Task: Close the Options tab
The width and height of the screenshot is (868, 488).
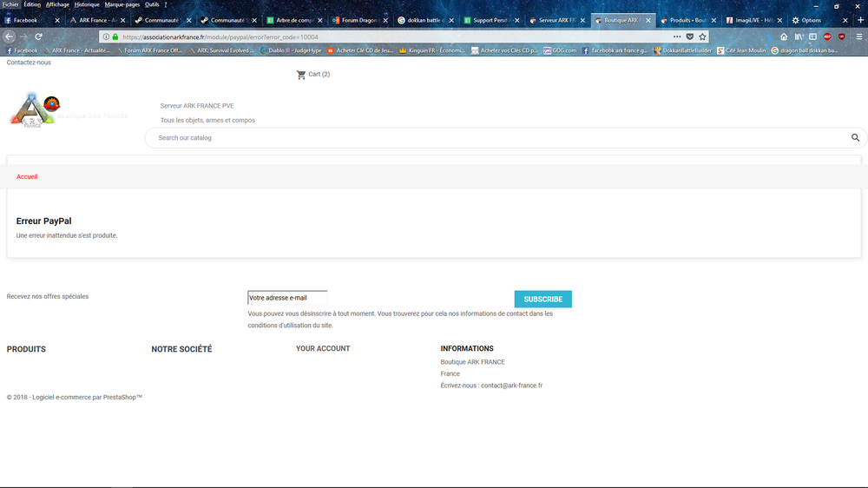Action: [845, 21]
